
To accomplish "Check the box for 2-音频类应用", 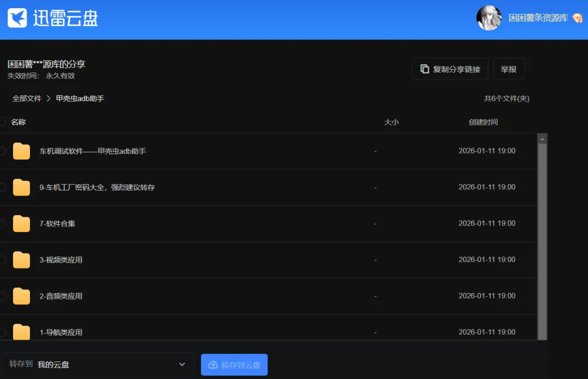I will pyautogui.click(x=2, y=296).
